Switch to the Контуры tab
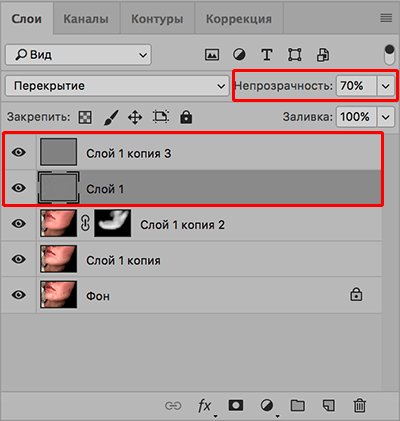 click(x=157, y=19)
